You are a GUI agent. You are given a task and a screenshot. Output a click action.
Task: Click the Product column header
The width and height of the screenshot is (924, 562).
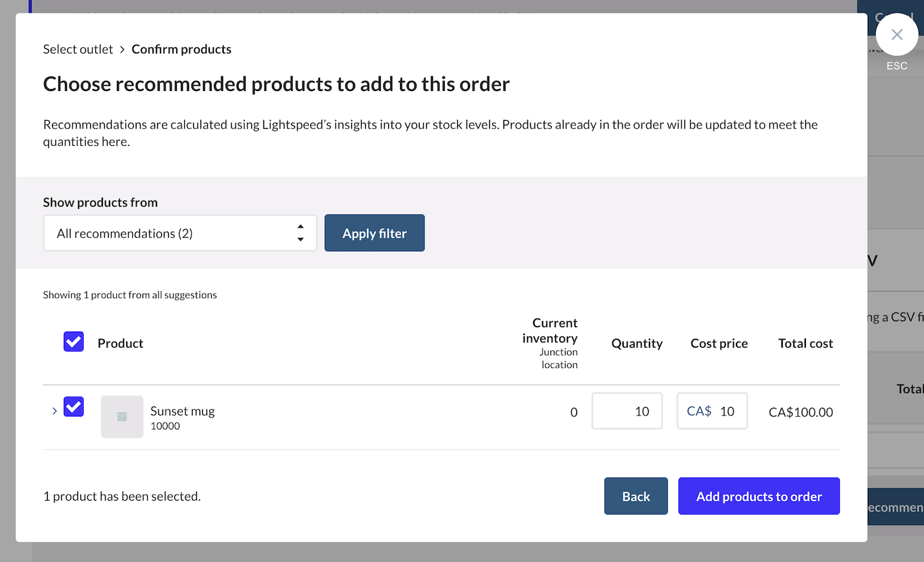(120, 343)
